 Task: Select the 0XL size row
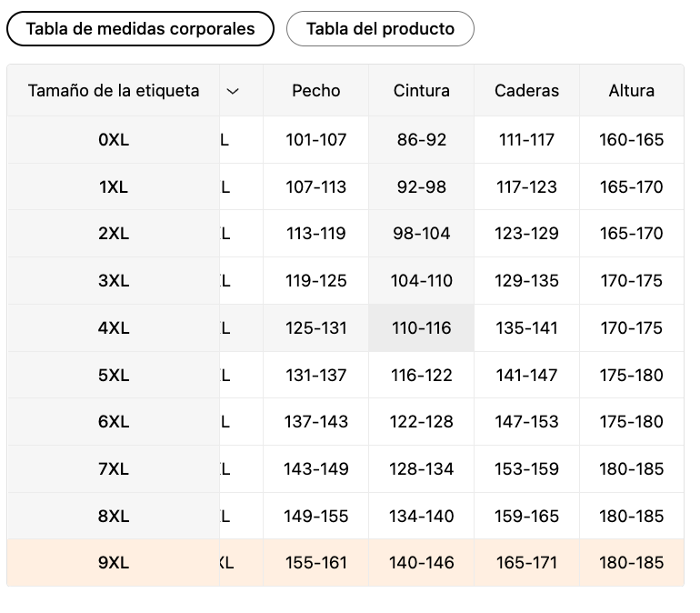coord(114,140)
